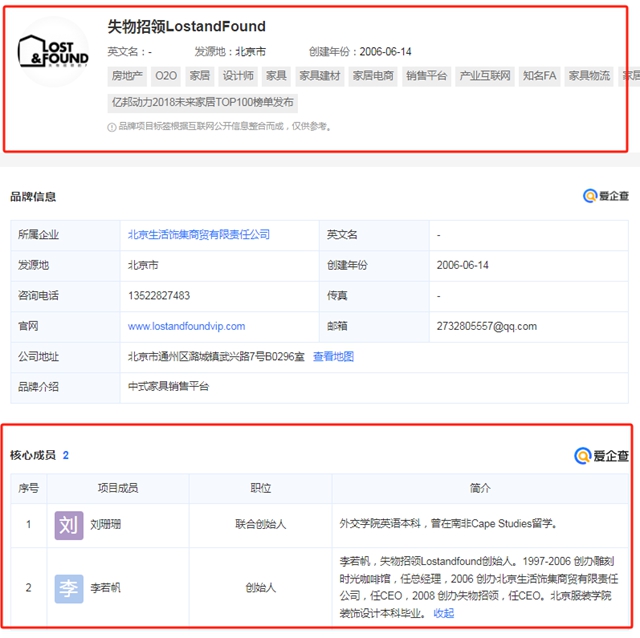Click email 2732805557@qq.com
Screen dimensions: 640x638
pyautogui.click(x=487, y=327)
